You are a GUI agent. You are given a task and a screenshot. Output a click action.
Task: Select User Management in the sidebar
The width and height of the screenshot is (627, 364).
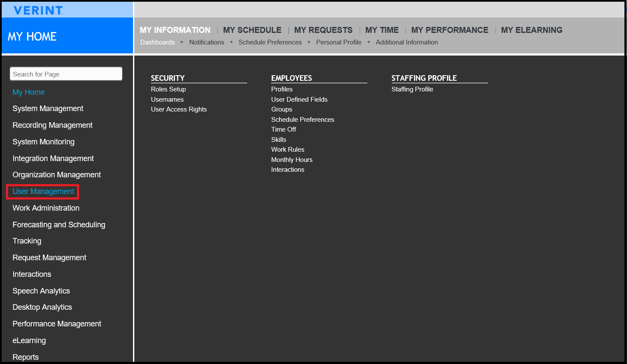(x=43, y=191)
